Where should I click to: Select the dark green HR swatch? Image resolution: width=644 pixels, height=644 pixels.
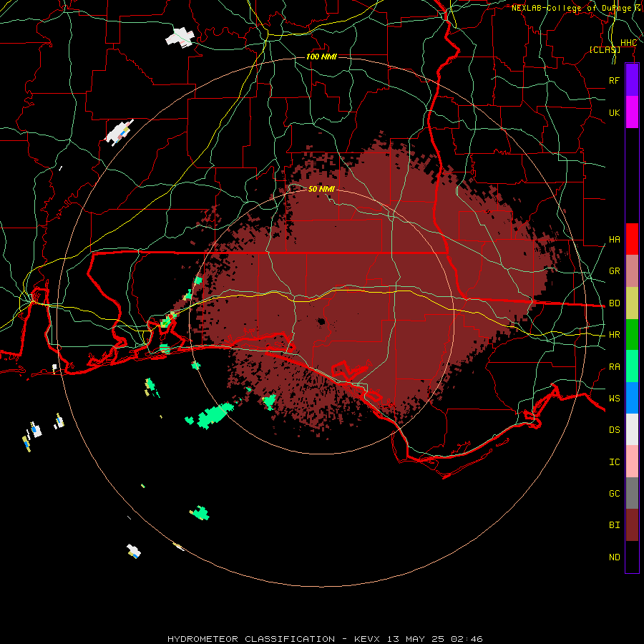coord(632,334)
